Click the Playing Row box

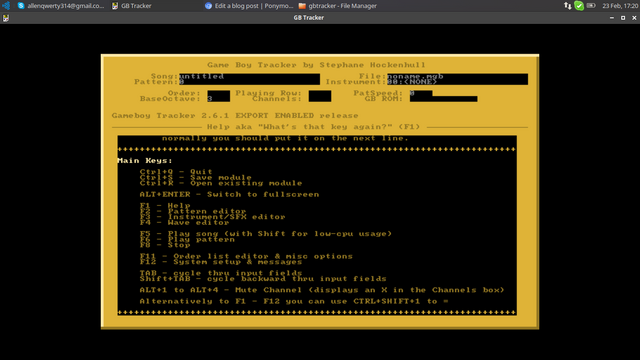[x=320, y=93]
